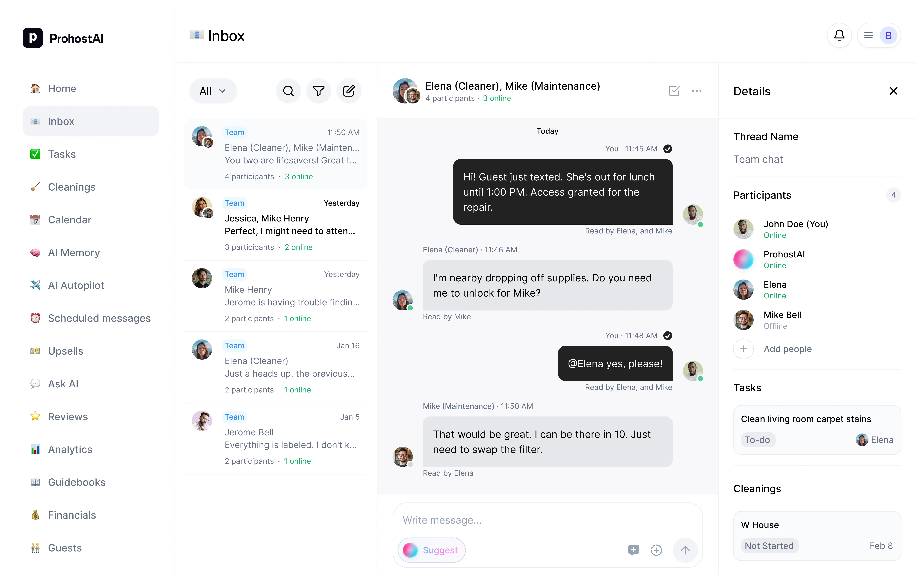Click the attach/add icon in the message box
Screen dimensions: 924x583
[x=656, y=550]
